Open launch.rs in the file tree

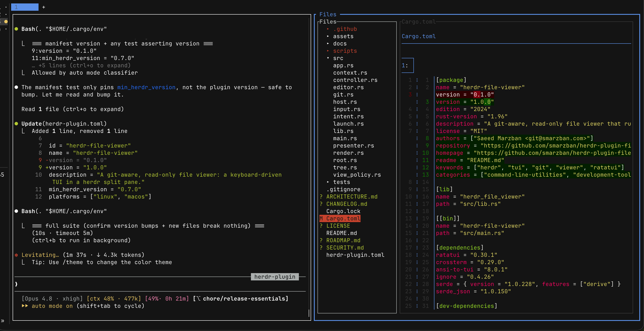tap(348, 124)
